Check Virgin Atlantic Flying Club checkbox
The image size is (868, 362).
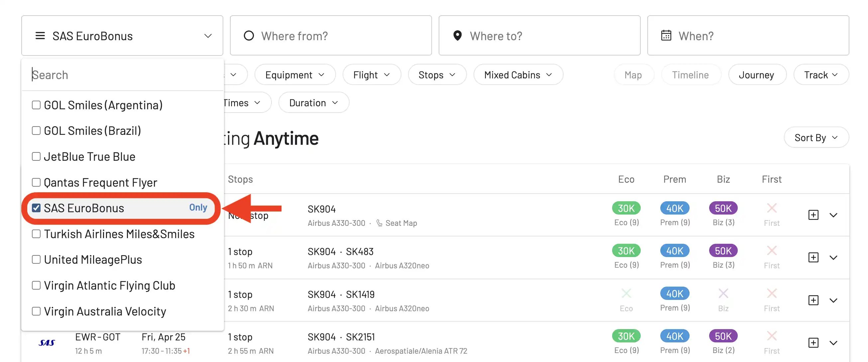(36, 285)
